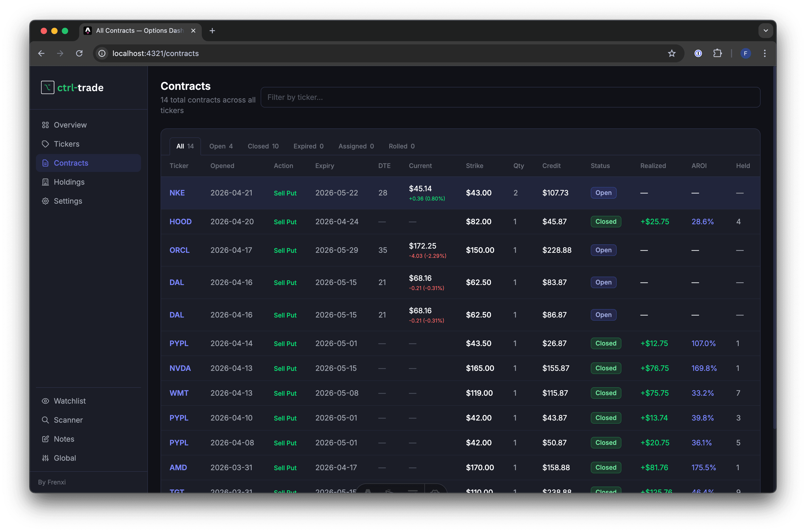
Task: Open the NVDA ticker link
Action: point(180,368)
